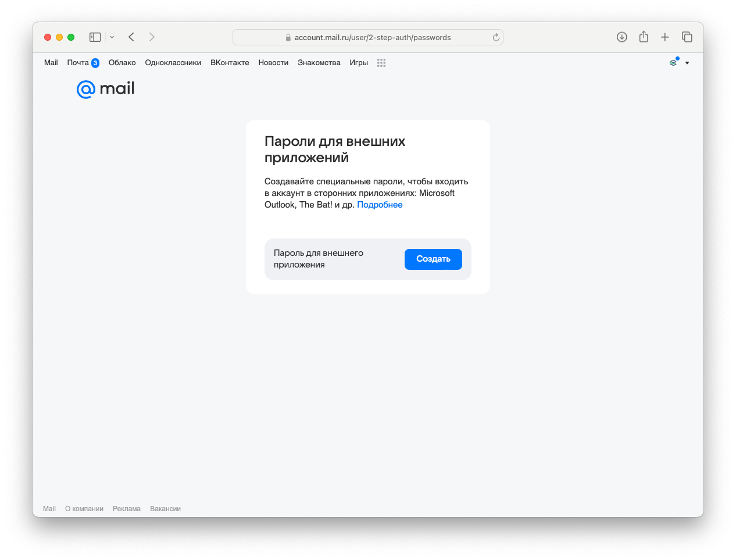Click the Safari sidebar toggle icon

(95, 37)
